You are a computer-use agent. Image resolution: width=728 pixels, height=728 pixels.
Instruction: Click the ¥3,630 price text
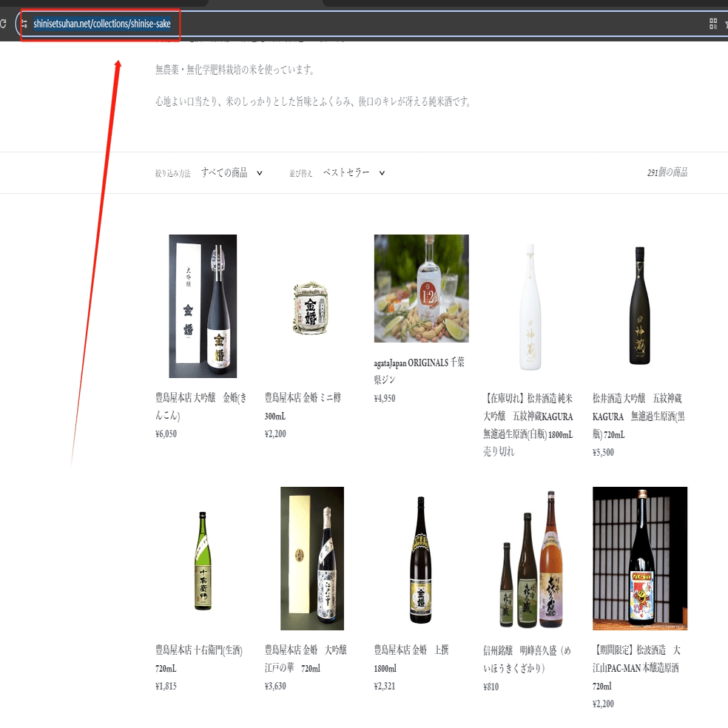275,687
